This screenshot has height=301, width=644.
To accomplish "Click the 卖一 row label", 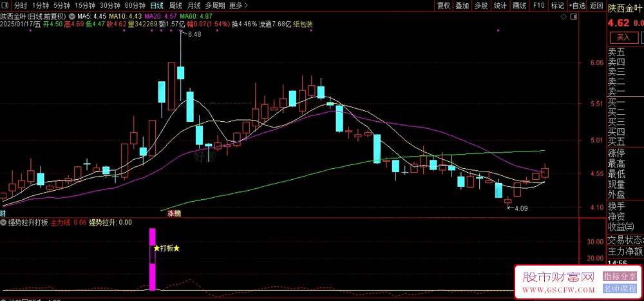I will pyautogui.click(x=616, y=92).
